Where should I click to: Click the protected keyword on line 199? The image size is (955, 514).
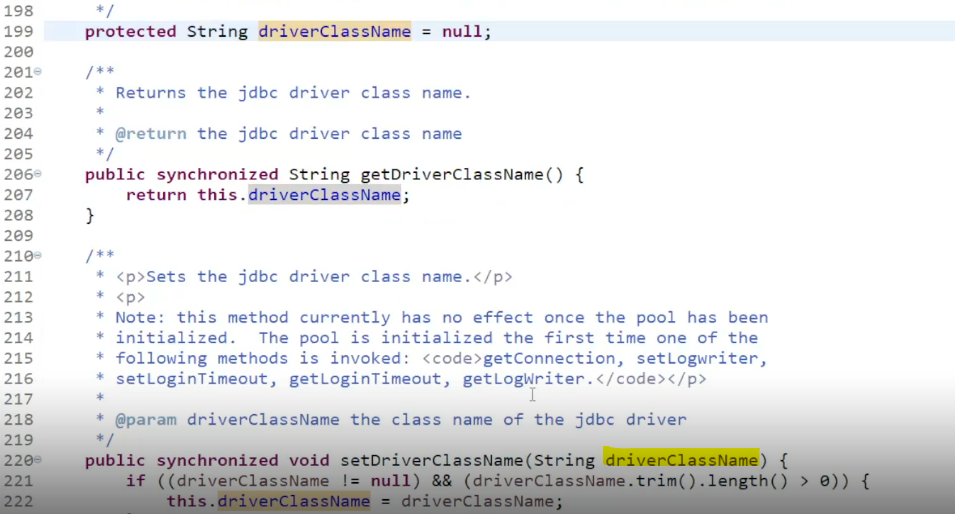point(130,32)
